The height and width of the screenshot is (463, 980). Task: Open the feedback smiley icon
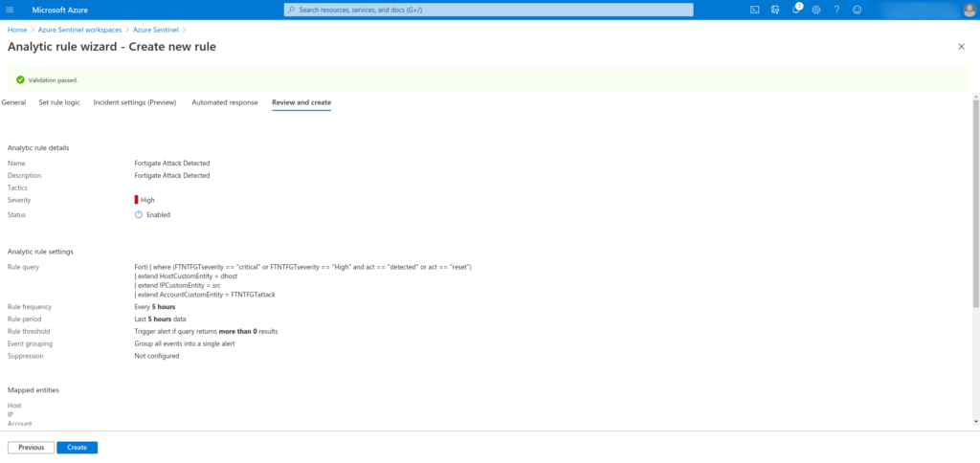click(x=857, y=10)
